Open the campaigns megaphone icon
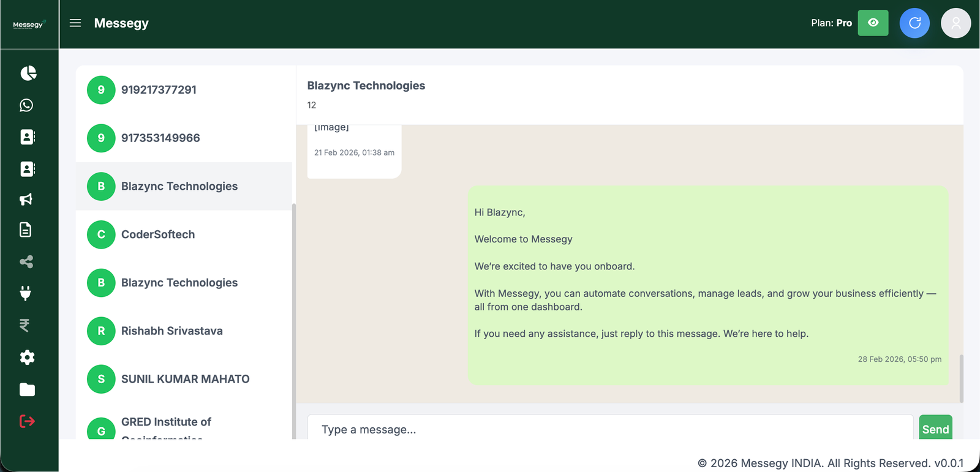Screen dimensions: 980x472 (26, 199)
